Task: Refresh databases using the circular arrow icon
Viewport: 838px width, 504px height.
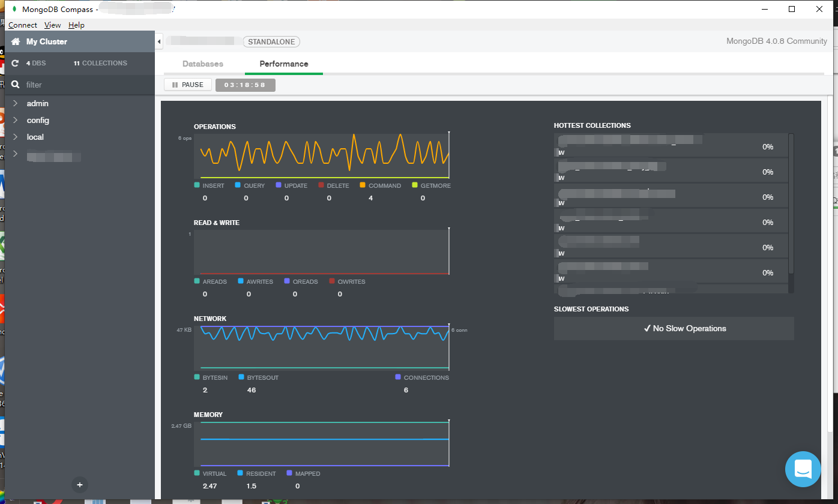Action: coord(15,63)
